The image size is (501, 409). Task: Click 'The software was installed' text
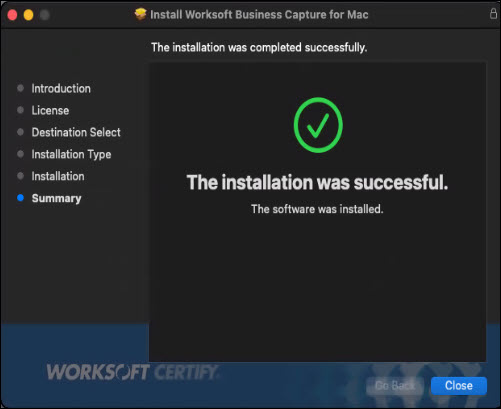(317, 209)
